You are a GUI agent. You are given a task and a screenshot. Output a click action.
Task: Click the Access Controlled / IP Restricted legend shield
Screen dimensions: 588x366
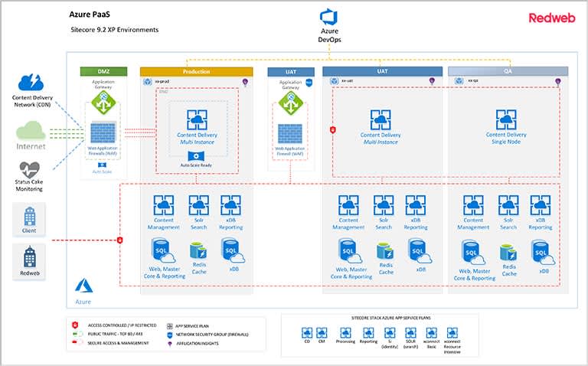pyautogui.click(x=75, y=325)
